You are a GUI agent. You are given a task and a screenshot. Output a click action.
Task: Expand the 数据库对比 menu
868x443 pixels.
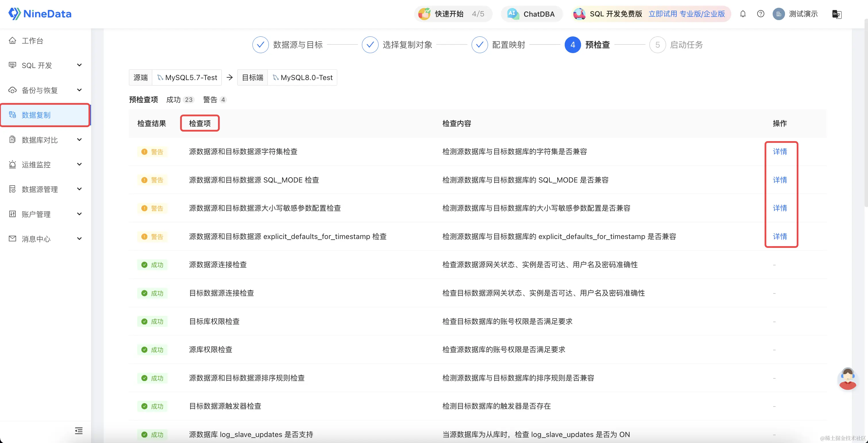[x=79, y=139]
